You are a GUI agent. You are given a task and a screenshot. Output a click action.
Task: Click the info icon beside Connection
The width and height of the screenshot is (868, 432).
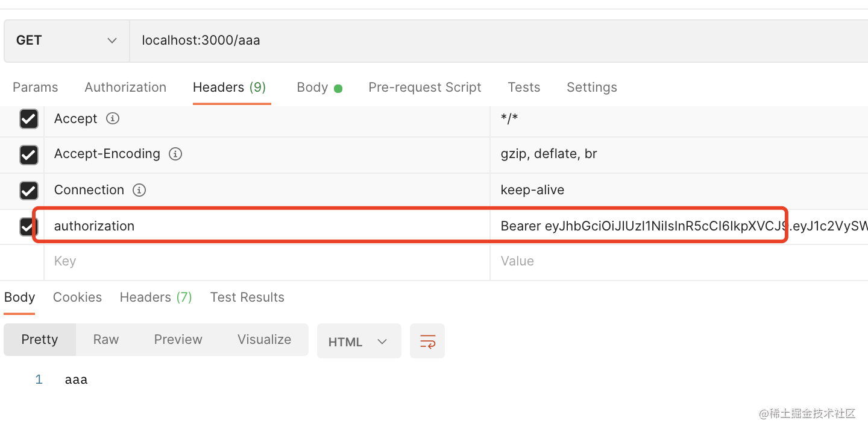139,190
